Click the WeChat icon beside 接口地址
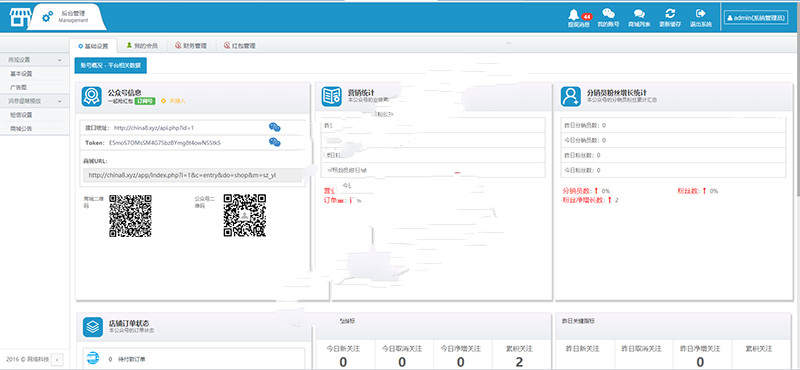800x370 pixels. click(x=274, y=128)
